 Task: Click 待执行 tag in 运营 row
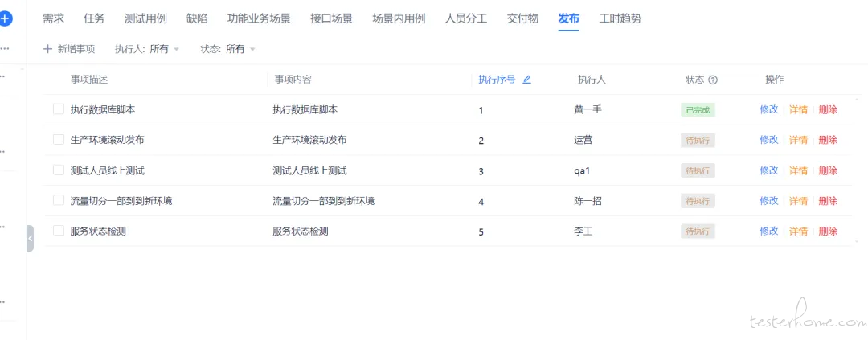click(x=698, y=141)
